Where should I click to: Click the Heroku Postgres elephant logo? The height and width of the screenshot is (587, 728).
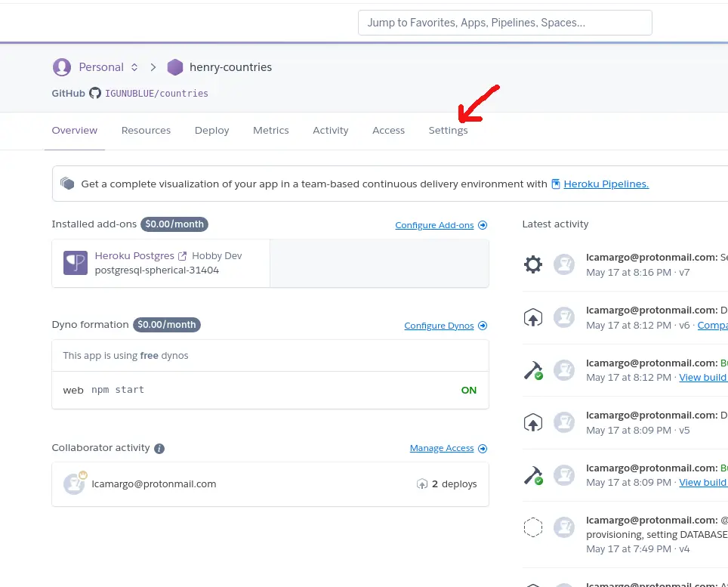(76, 263)
